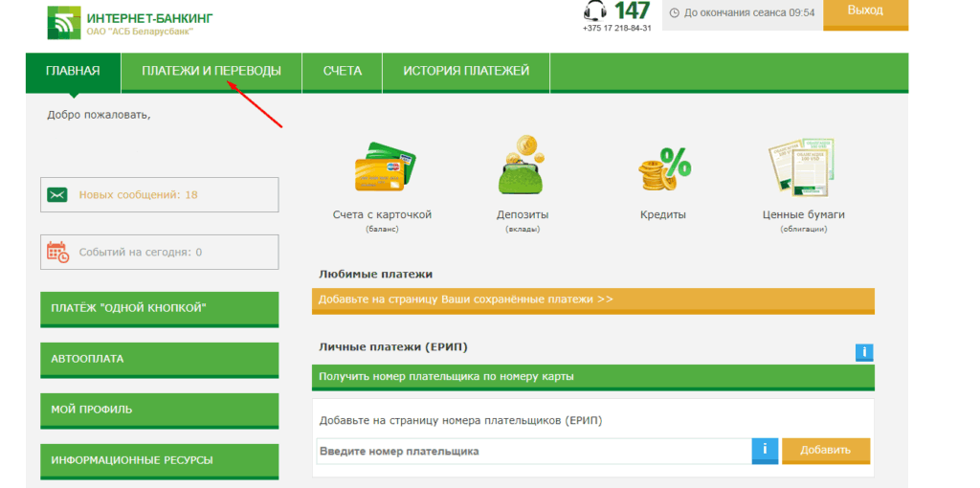Expand the saved payments bar (Добавьте на страницу)
980x488 pixels.
[x=592, y=299]
